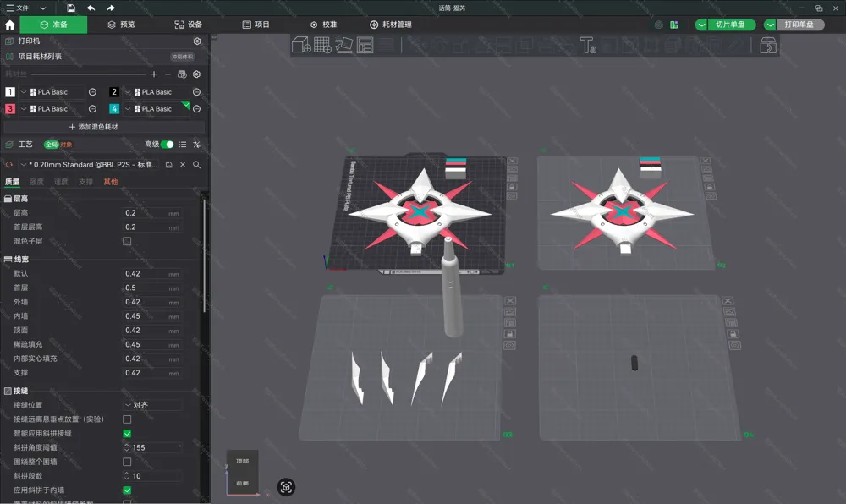Click the 打印单盘 print plate button
The width and height of the screenshot is (846, 504).
pyautogui.click(x=799, y=25)
